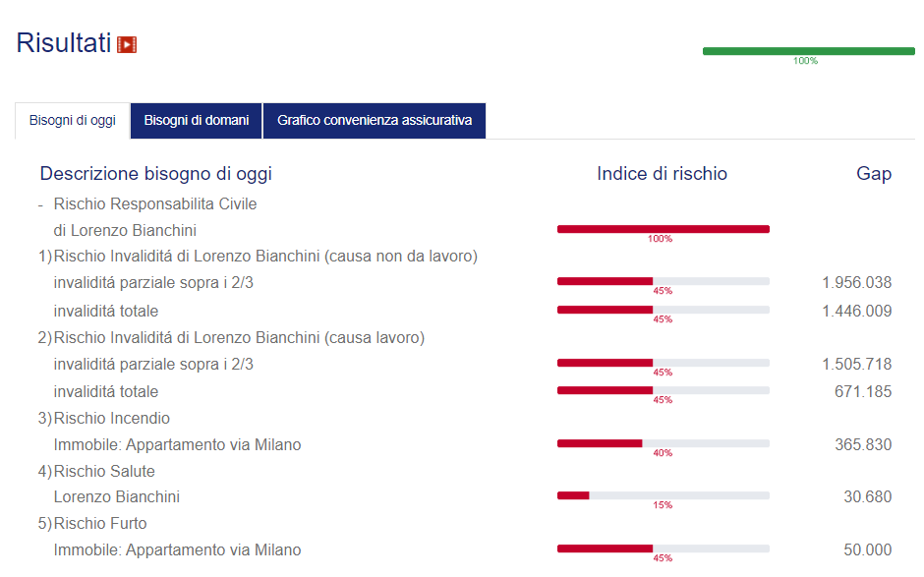Select the Grafico convenienza assicurativa tab
The width and height of the screenshot is (924, 577).
375,121
